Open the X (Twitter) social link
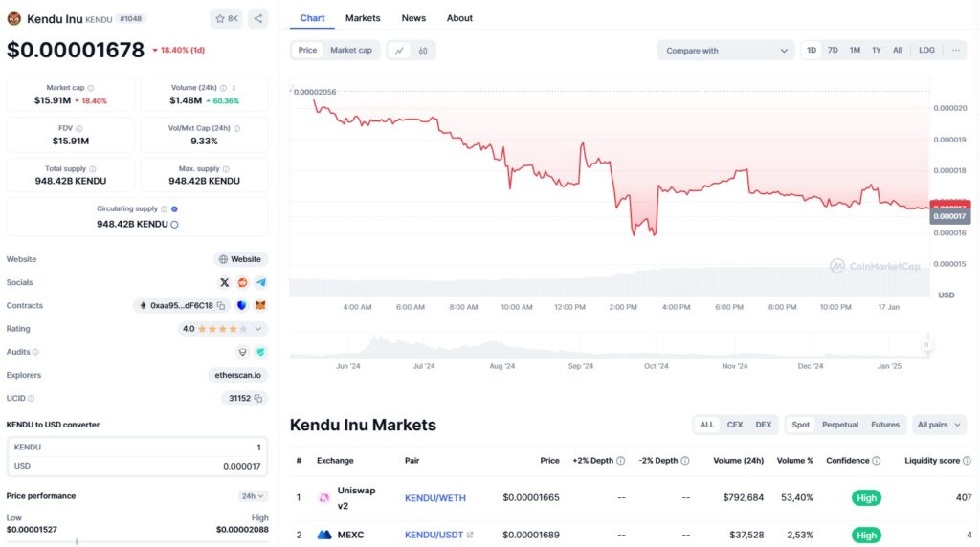Viewport: 980px width, 547px height. (x=225, y=282)
